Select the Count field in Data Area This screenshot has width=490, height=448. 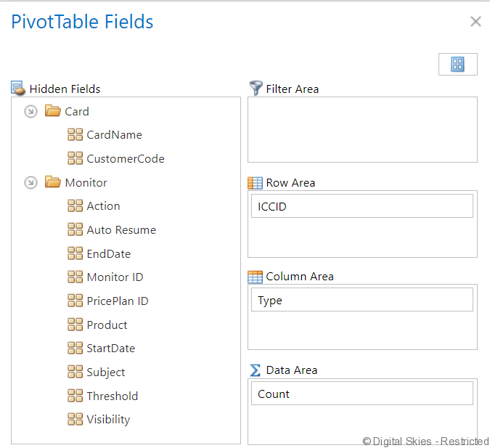[x=362, y=394]
